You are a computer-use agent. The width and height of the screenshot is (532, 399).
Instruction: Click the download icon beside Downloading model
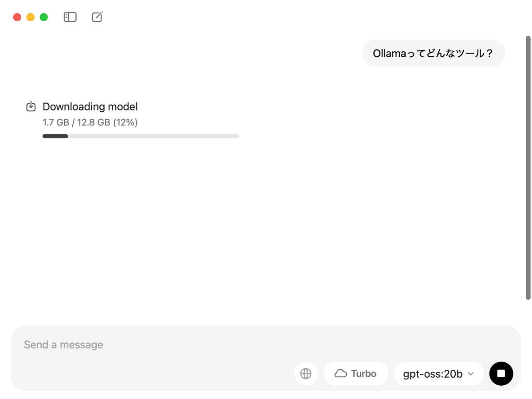click(x=31, y=106)
